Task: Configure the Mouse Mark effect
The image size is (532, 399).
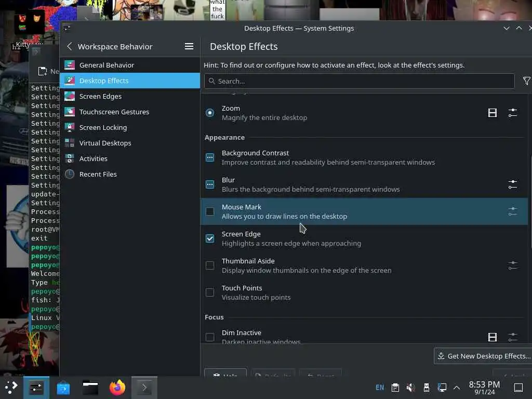Action: (513, 211)
